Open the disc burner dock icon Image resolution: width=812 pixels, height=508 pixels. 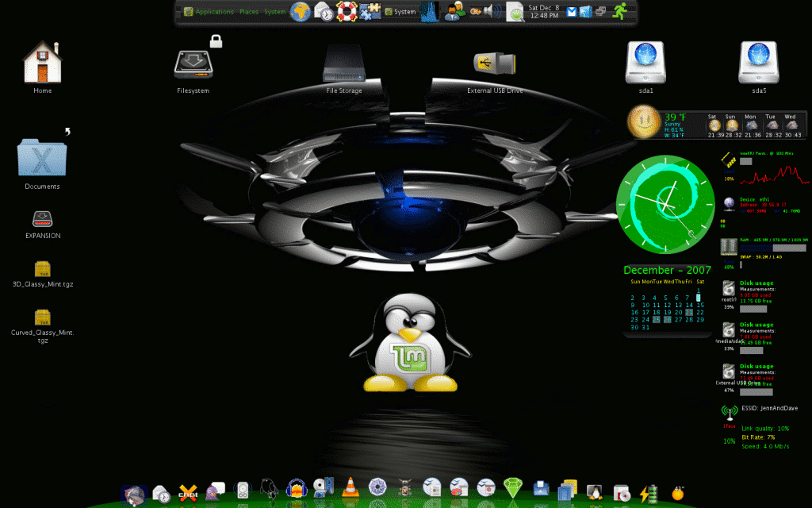[x=621, y=493]
